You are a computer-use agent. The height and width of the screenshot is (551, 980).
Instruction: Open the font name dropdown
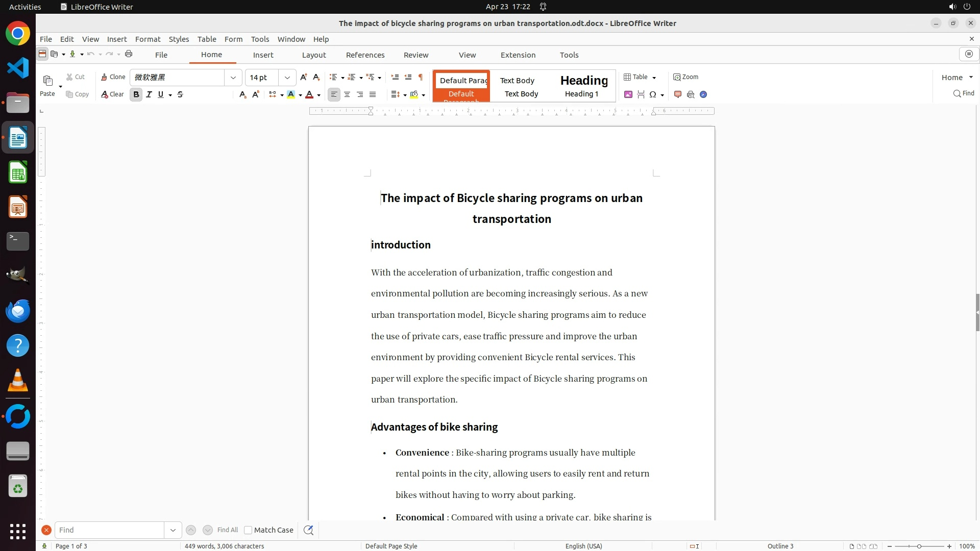coord(233,78)
